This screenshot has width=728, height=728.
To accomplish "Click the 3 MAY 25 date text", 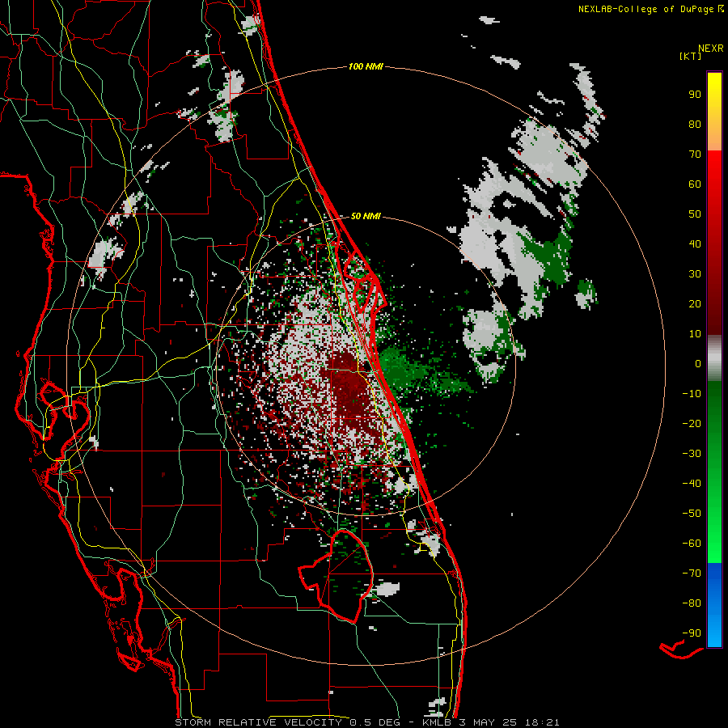I will click(489, 722).
